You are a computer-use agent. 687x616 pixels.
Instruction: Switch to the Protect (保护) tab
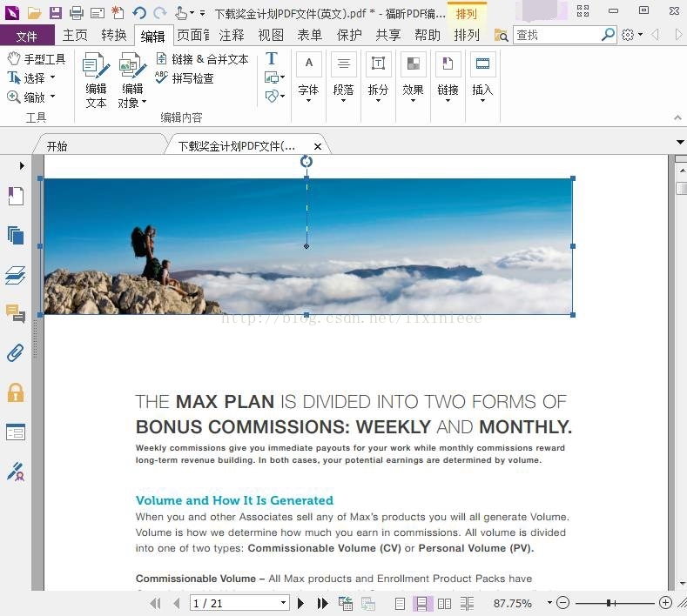point(349,35)
